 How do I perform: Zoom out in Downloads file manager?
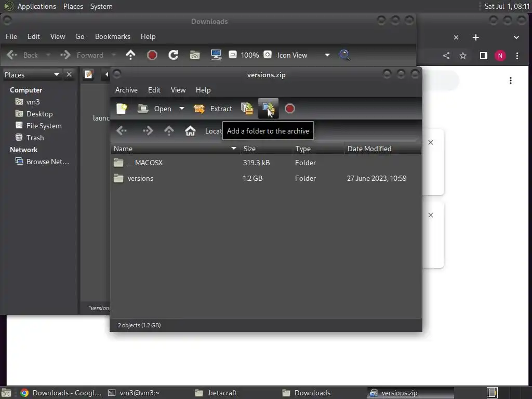(233, 55)
